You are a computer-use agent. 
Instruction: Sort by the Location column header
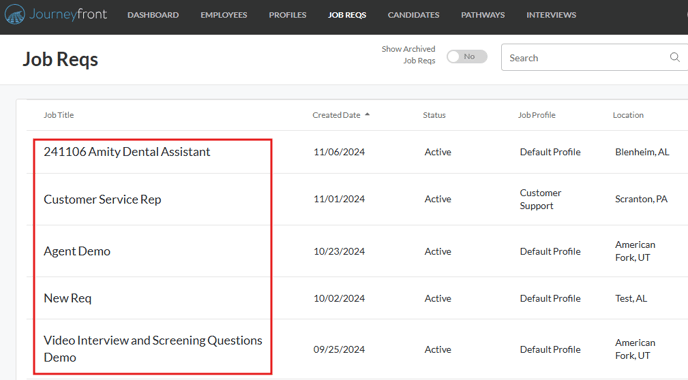click(628, 115)
